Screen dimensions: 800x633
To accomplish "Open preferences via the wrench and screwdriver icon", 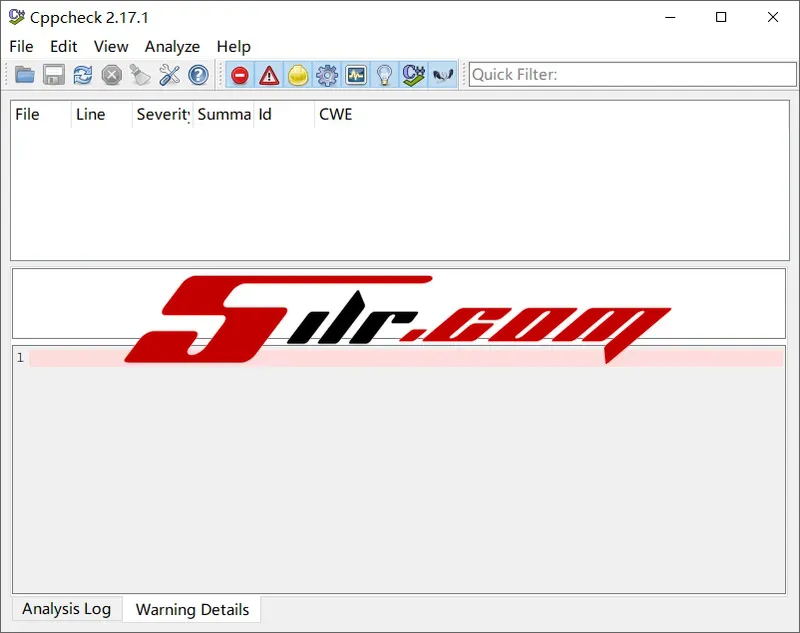I will [169, 75].
